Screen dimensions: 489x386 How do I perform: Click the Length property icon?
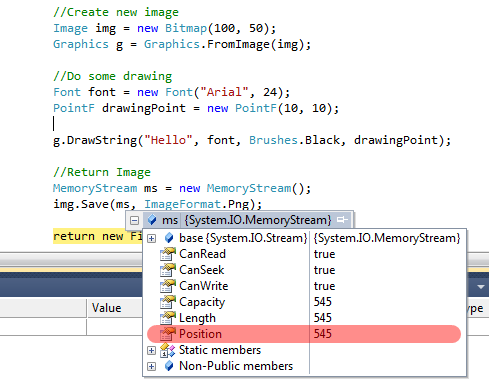coord(168,318)
